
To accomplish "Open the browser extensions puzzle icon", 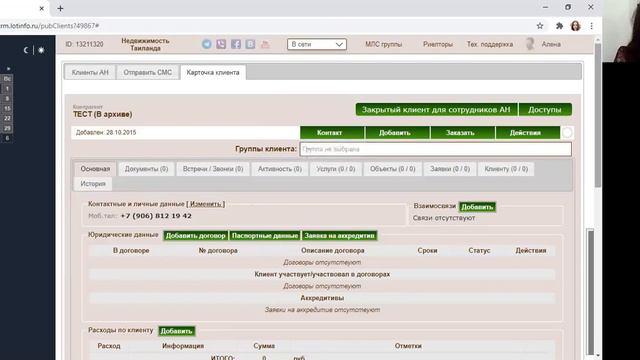I will [x=559, y=26].
